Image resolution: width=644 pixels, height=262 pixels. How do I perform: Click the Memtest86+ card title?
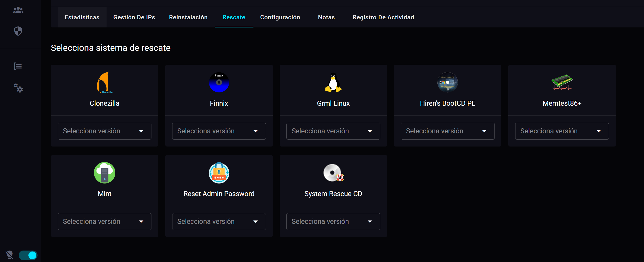562,103
